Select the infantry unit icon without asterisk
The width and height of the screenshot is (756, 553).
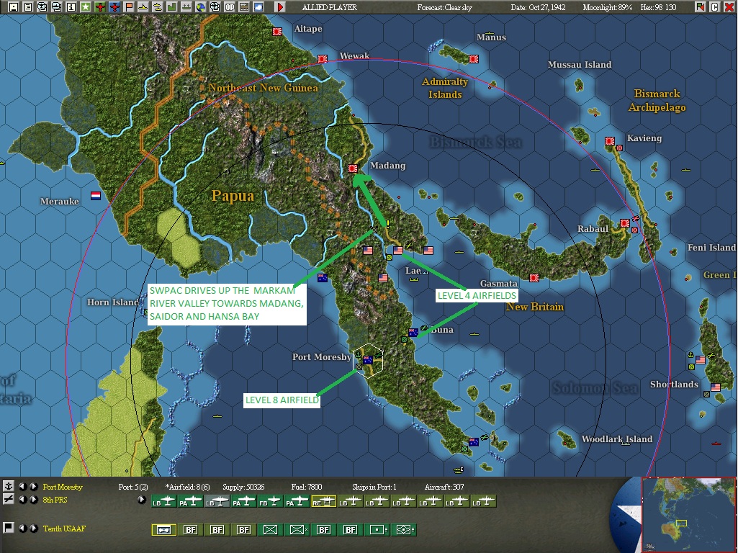coord(271,530)
